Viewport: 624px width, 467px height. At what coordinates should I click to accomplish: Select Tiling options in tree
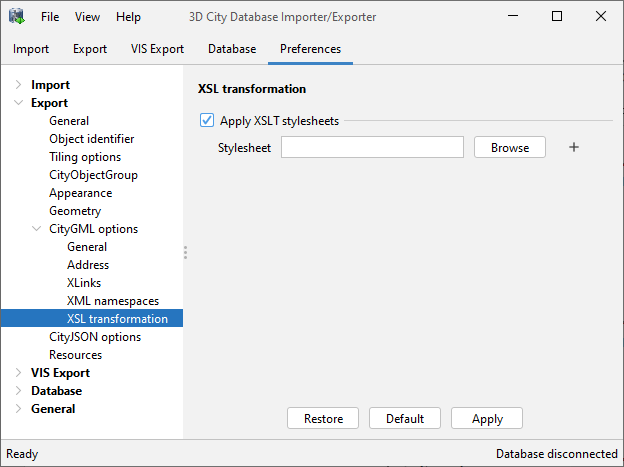tap(85, 157)
